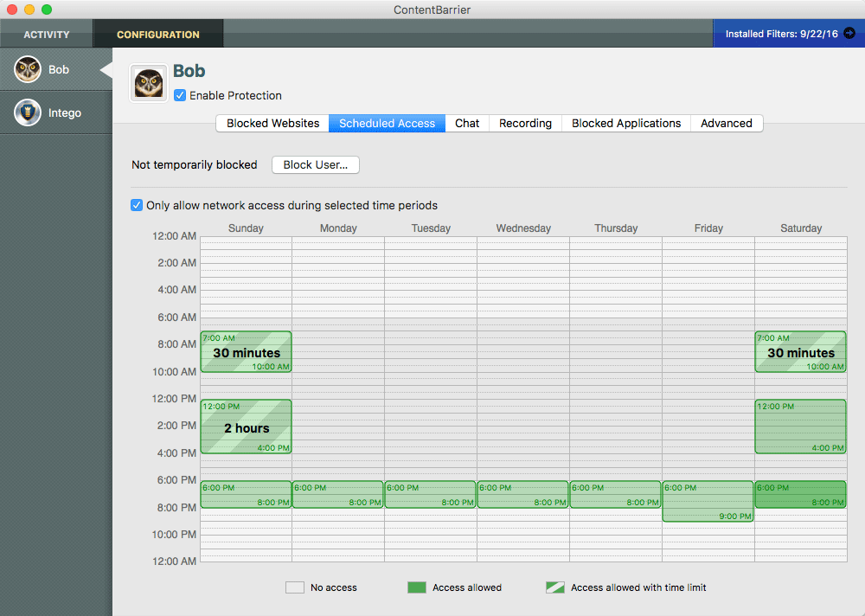Open the Blocked Applications tab

click(x=626, y=123)
